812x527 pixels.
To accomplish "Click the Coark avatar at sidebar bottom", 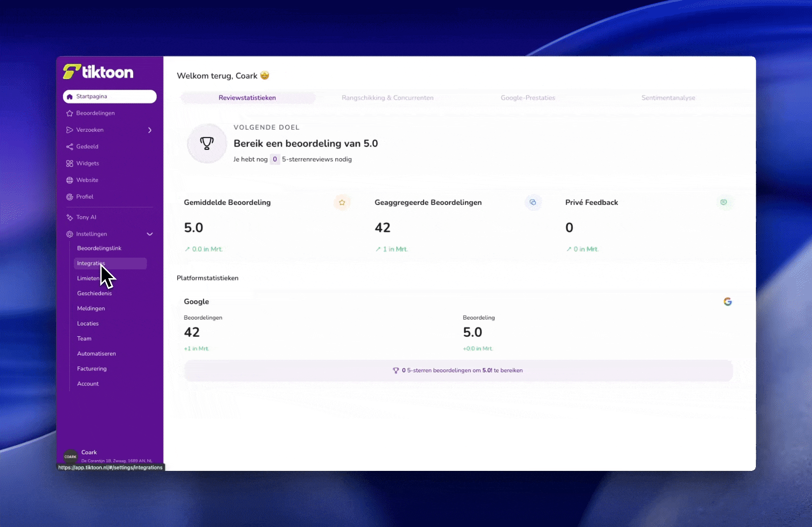I will pos(71,457).
